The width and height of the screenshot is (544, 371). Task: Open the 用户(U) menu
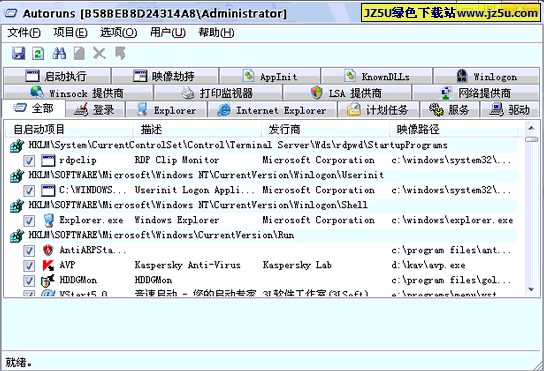point(168,33)
